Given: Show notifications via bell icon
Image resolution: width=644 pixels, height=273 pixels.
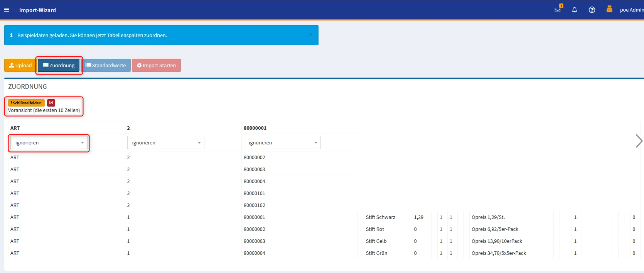Looking at the screenshot, I should click(575, 10).
